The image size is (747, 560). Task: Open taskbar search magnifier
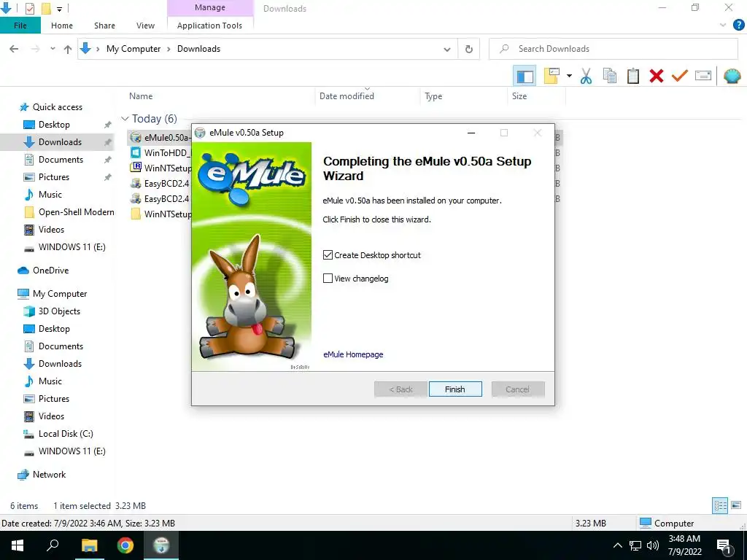tap(53, 545)
